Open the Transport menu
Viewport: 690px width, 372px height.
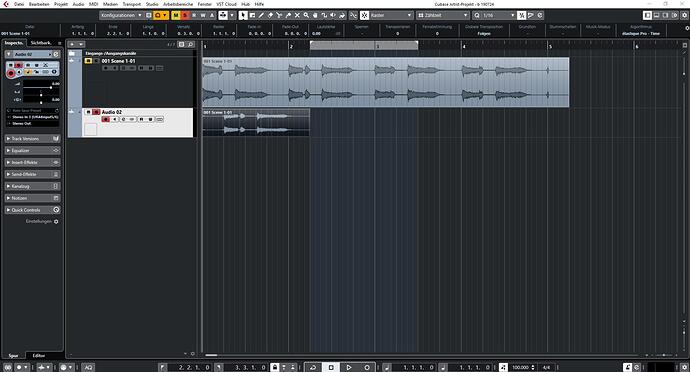(x=132, y=4)
